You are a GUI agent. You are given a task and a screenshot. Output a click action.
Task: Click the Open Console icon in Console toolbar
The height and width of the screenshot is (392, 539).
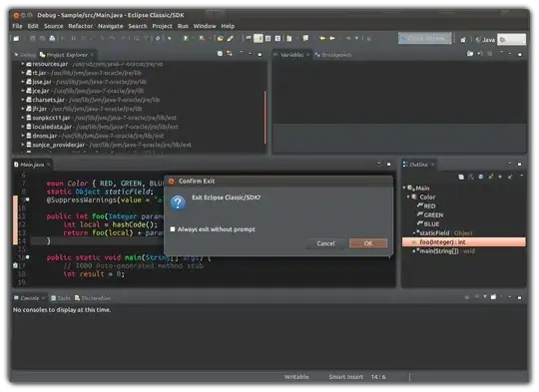point(494,297)
